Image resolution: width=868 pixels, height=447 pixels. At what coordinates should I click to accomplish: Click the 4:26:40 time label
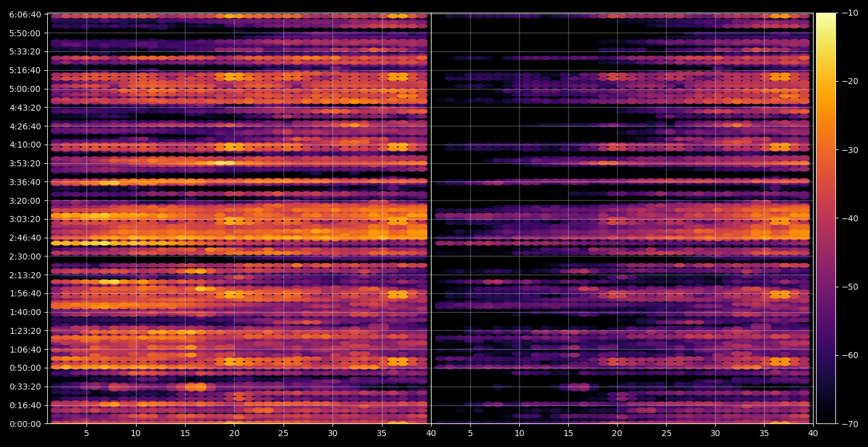point(25,126)
